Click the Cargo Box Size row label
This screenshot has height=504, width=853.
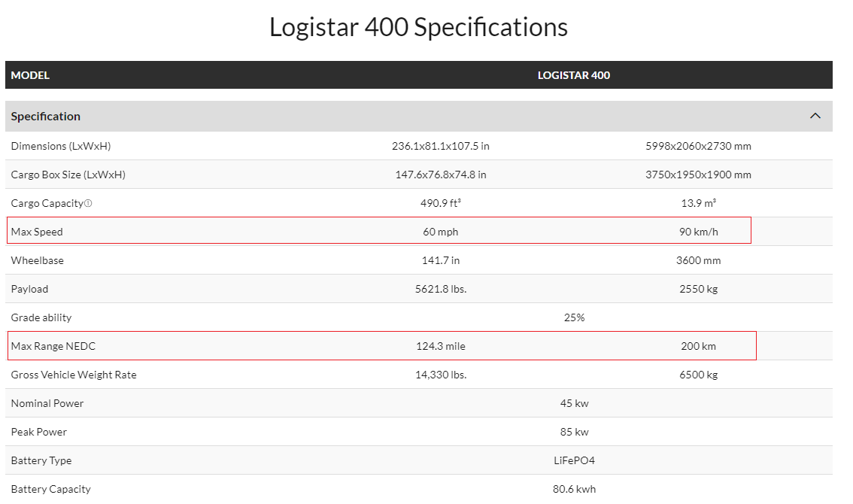click(68, 175)
